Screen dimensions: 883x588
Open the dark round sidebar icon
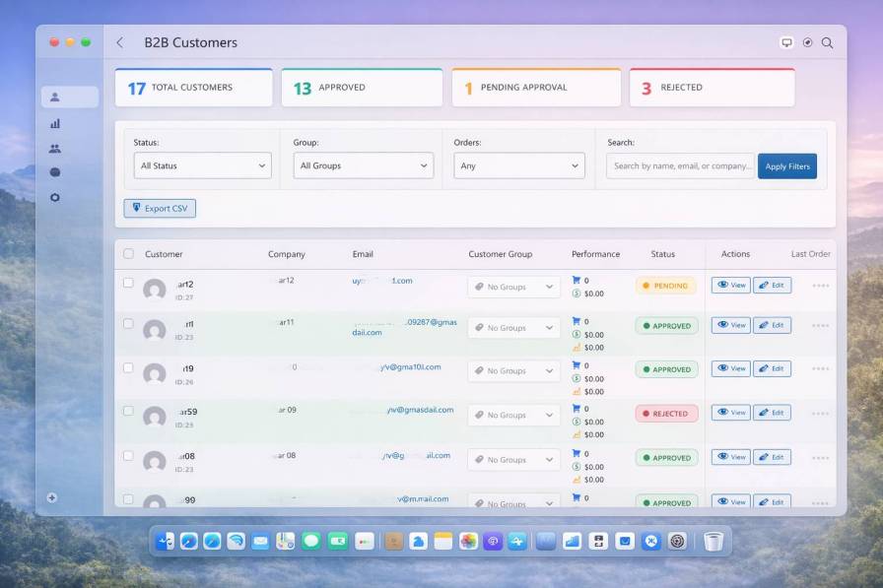pos(54,172)
